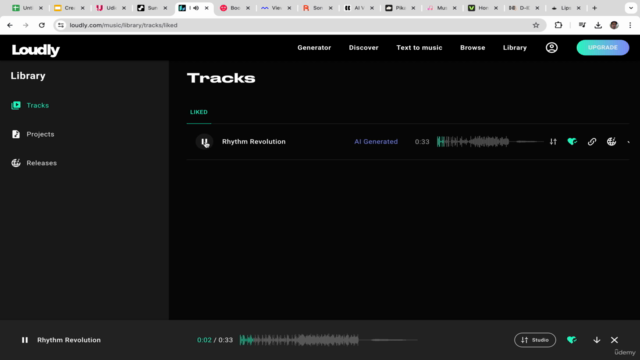Unlike Rhythm Revolution with the row heart icon
The width and height of the screenshot is (640, 360).
tap(572, 142)
